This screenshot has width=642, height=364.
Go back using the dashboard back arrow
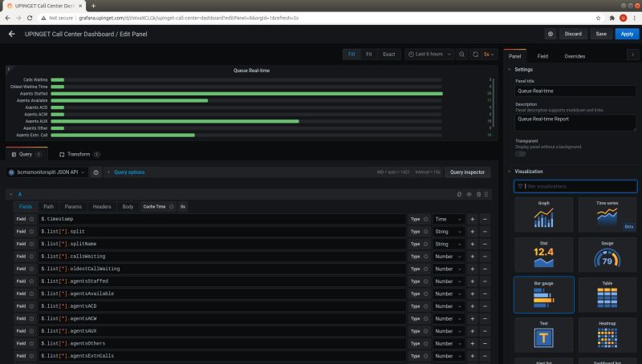coord(11,34)
